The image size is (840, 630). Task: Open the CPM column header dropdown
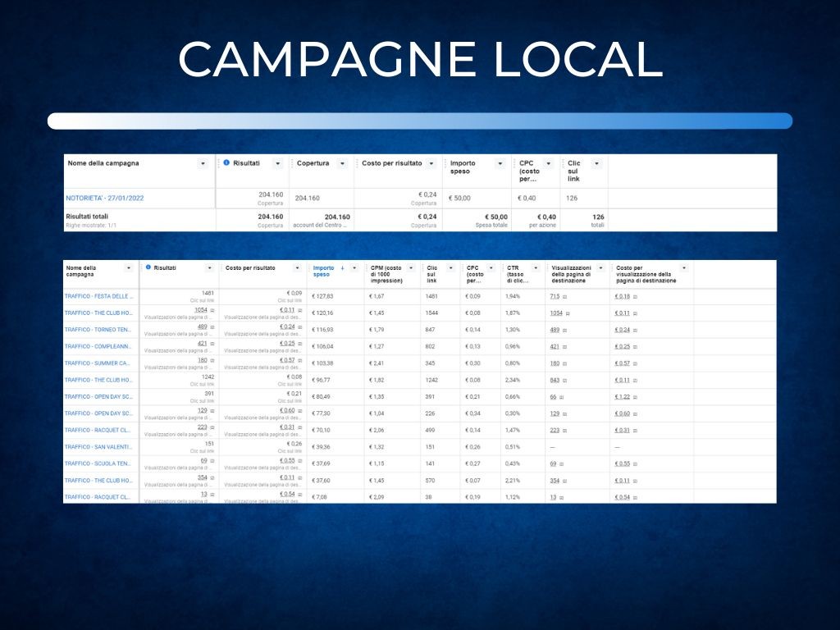coord(413,267)
